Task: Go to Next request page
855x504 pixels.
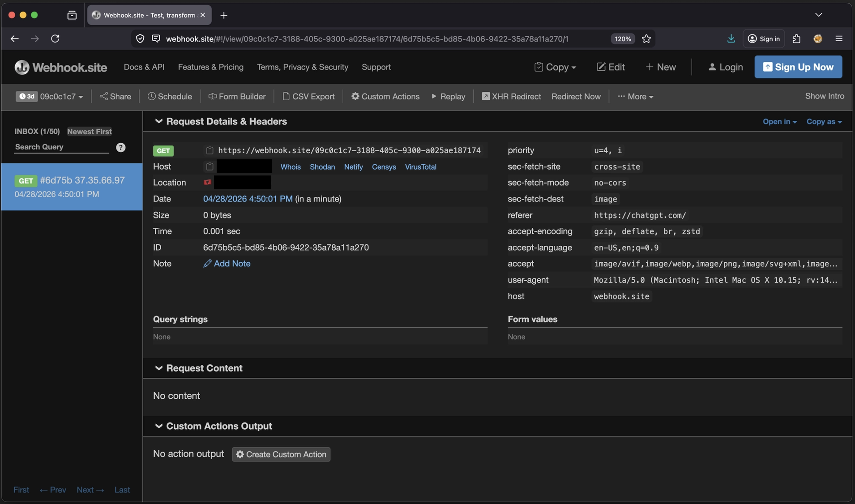Action: coord(90,490)
